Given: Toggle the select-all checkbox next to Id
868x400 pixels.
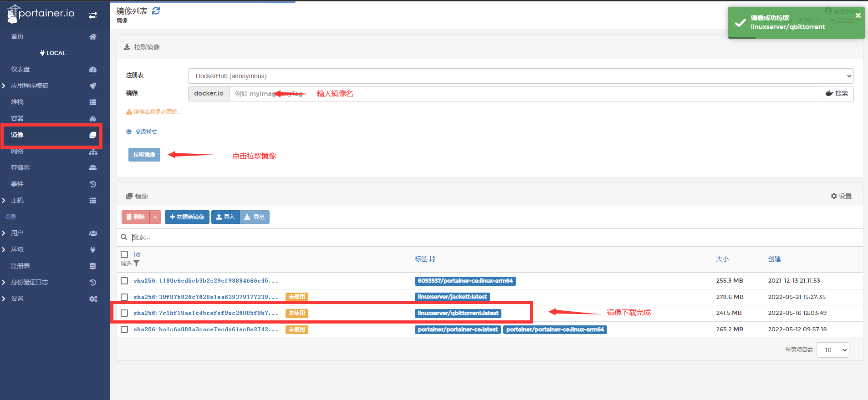Looking at the screenshot, I should [124, 254].
